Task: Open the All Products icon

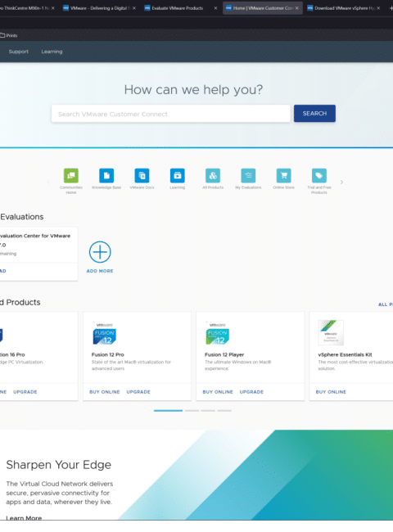Action: (x=213, y=175)
